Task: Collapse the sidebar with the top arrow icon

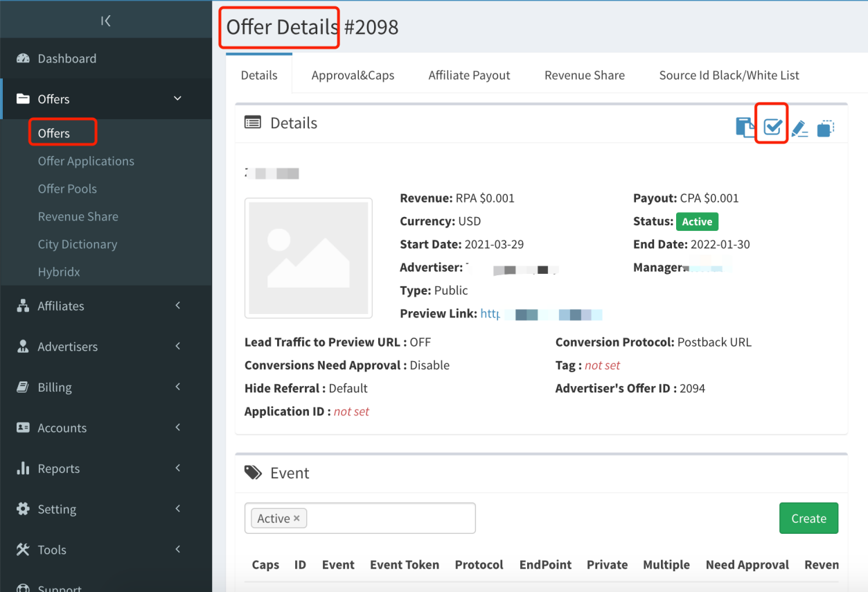Action: [106, 21]
